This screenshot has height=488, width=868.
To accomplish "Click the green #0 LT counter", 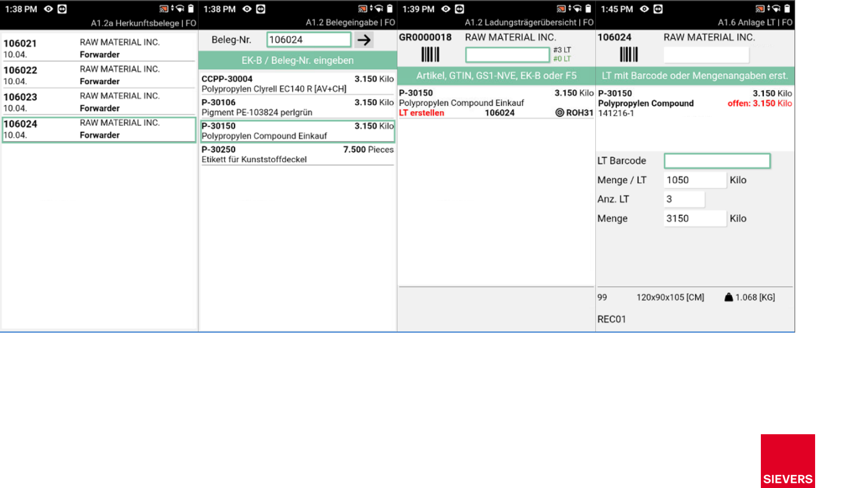I will 562,59.
